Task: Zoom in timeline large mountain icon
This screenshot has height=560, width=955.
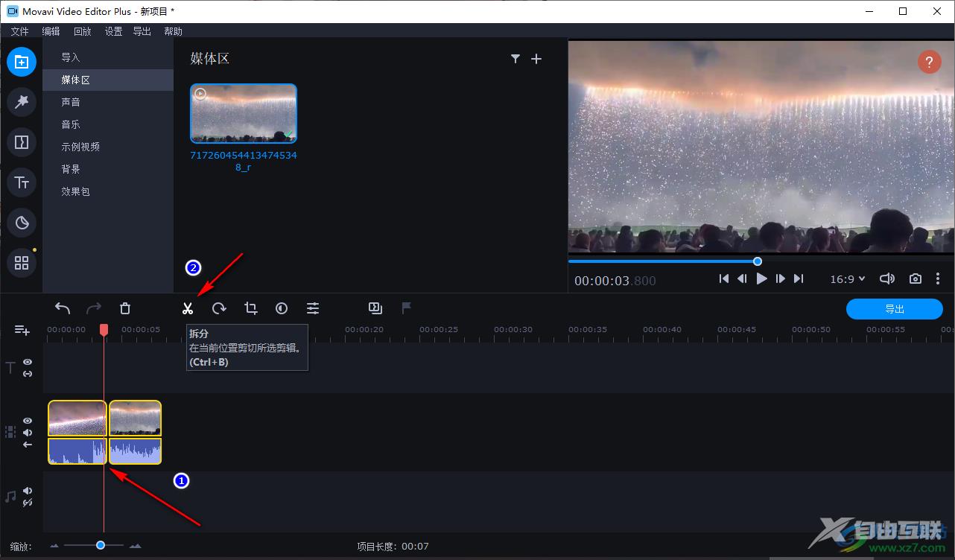Action: pos(135,547)
